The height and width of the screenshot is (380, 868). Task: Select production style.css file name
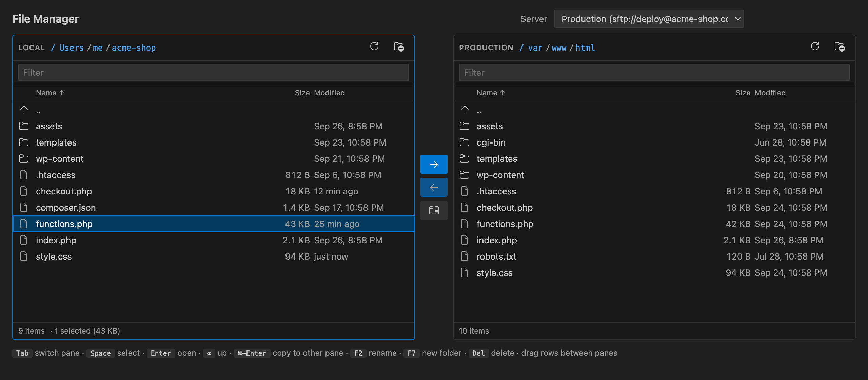[494, 273]
